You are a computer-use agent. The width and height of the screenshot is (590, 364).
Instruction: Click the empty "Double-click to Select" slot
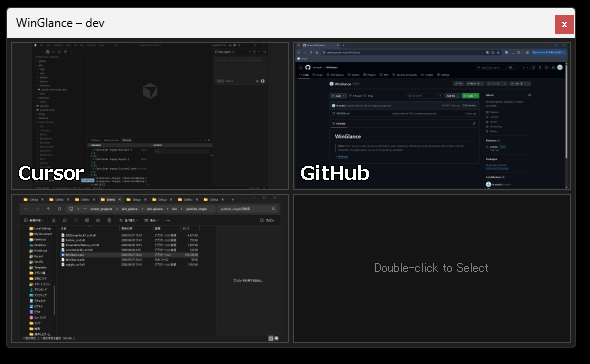432,268
